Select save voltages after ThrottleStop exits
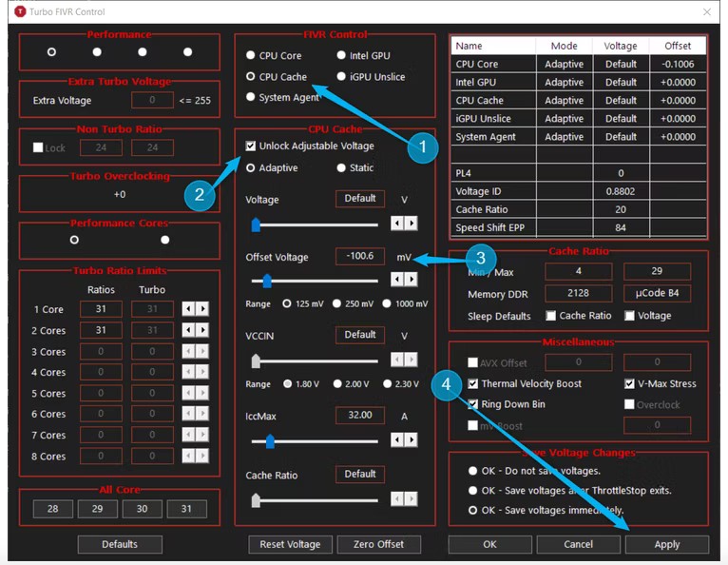The width and height of the screenshot is (728, 565). [x=472, y=490]
